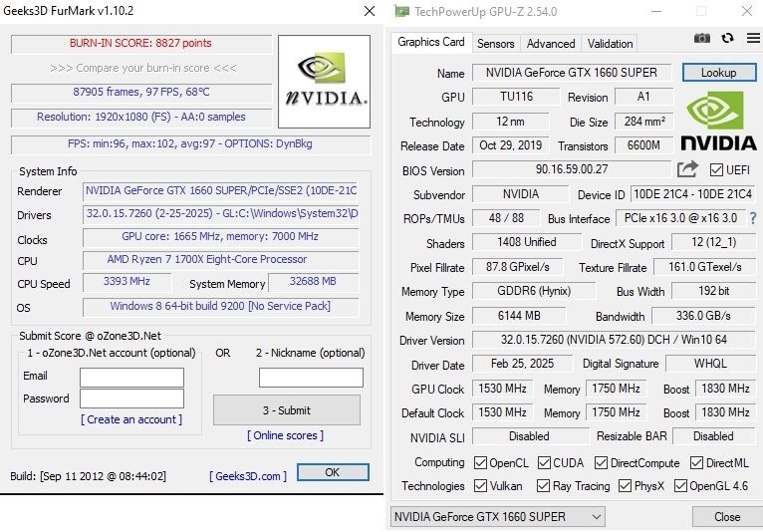Toggle the Vulkan checkbox
Image resolution: width=763 pixels, height=532 pixels.
point(480,485)
